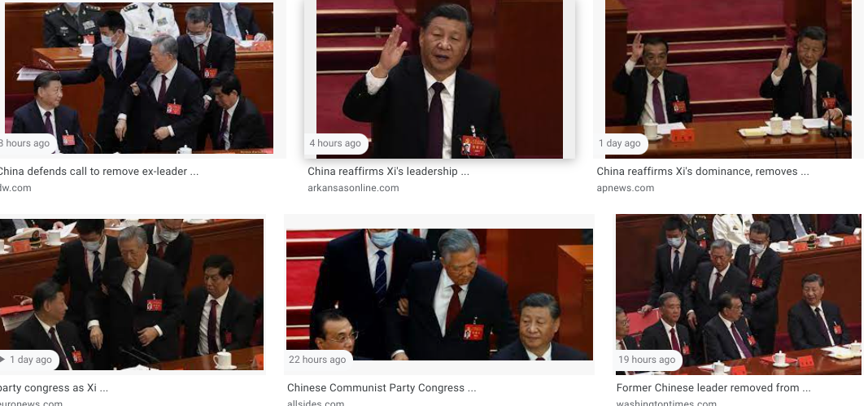This screenshot has height=406, width=868.
Task: Visit the washingtontimes.com source link
Action: 666,403
